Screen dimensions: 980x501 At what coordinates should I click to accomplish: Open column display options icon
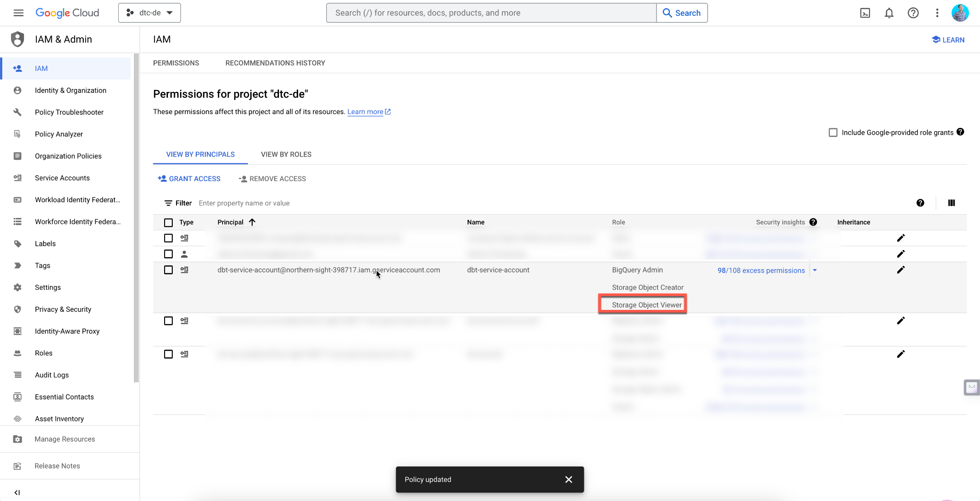951,203
